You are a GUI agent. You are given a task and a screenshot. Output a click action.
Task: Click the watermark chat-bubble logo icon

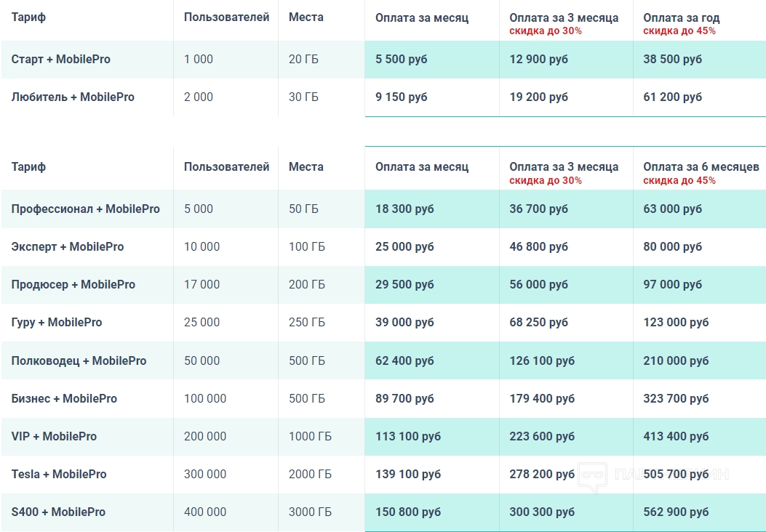click(592, 476)
